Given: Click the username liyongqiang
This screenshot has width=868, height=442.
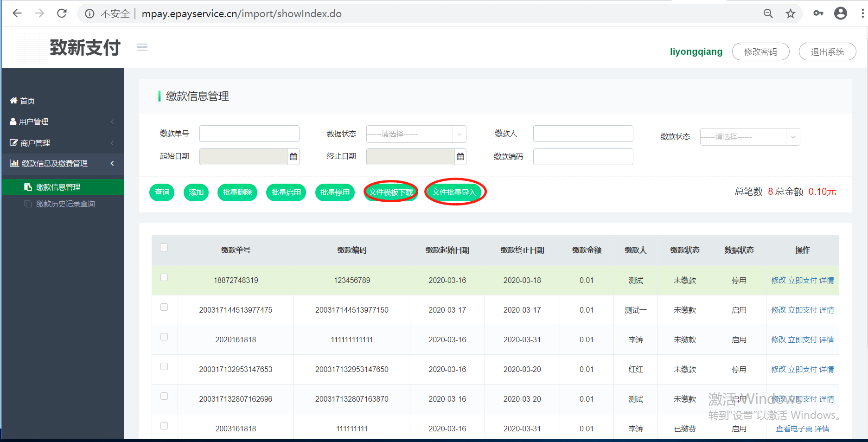Looking at the screenshot, I should [696, 51].
